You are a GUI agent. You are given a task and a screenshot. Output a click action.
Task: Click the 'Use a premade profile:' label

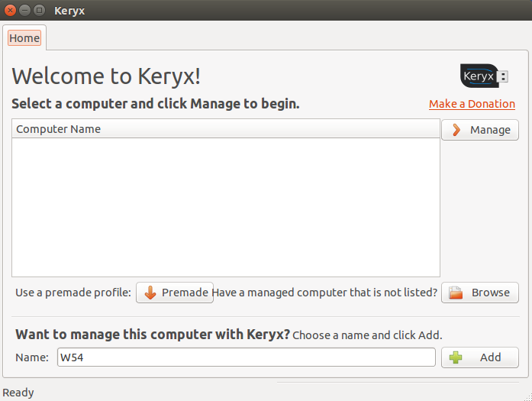73,293
